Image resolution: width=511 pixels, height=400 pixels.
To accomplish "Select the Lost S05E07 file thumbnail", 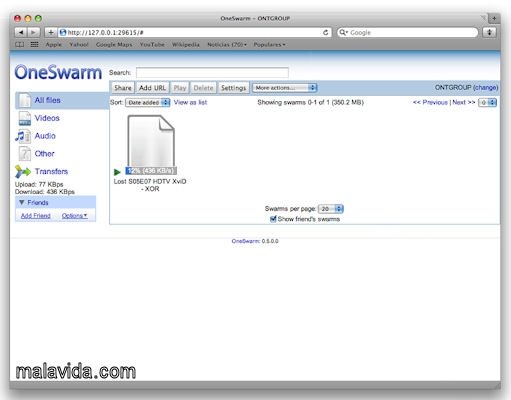I will pos(151,141).
